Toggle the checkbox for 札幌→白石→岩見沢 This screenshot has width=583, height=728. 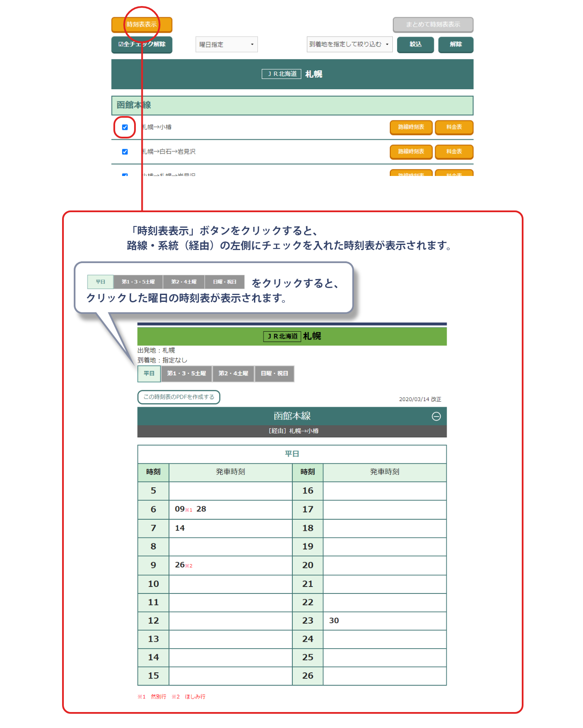coord(125,152)
